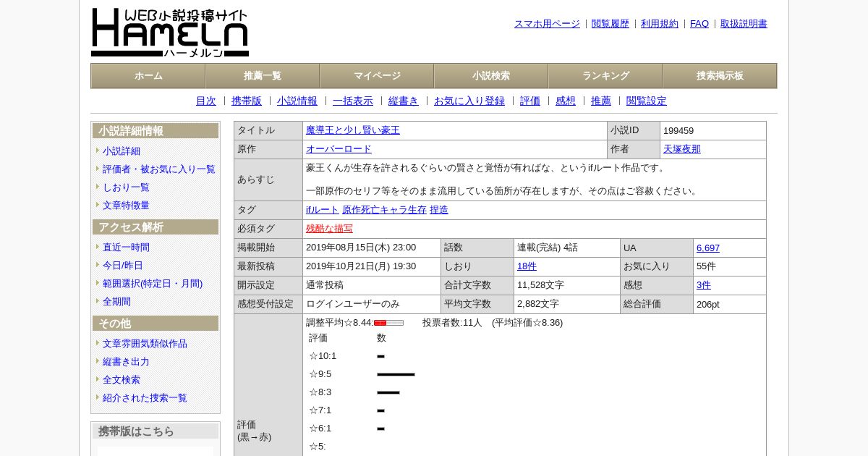Image resolution: width=868 pixels, height=456 pixels.
Task: Select the latest post date 2019年10月21日(月) 19:30
Action: click(x=361, y=266)
